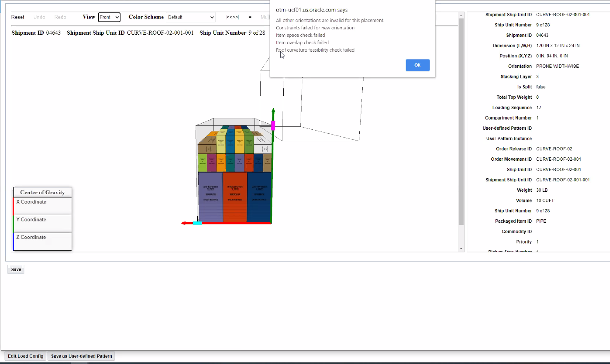Click the 'Item overlap check failed' message
The height and width of the screenshot is (364, 610).
[302, 43]
